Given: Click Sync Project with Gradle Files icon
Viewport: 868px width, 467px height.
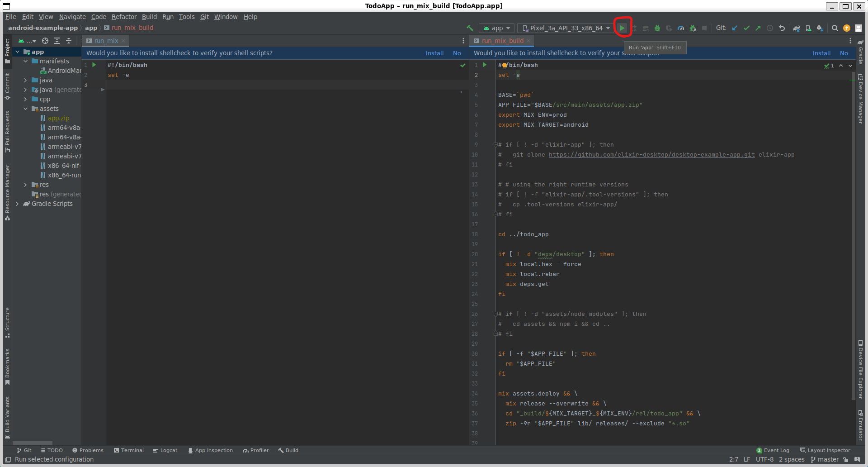Looking at the screenshot, I should [x=797, y=28].
